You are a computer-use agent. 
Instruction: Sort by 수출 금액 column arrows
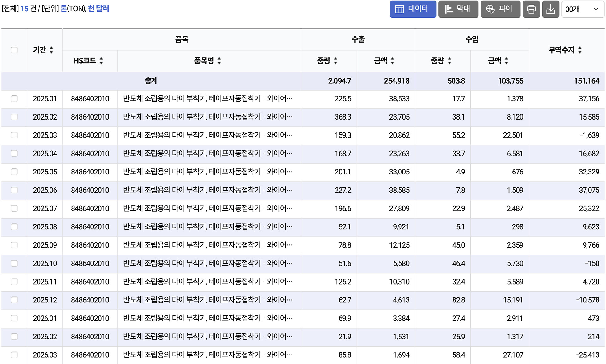392,61
